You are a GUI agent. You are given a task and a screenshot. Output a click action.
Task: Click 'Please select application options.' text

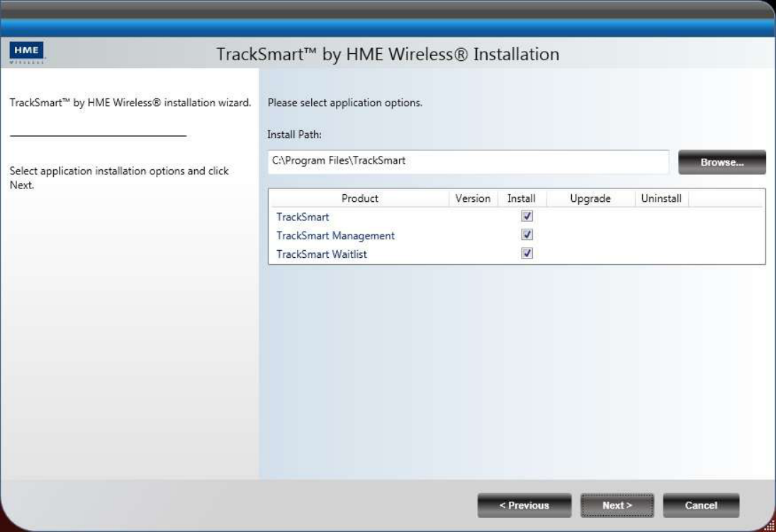click(345, 103)
